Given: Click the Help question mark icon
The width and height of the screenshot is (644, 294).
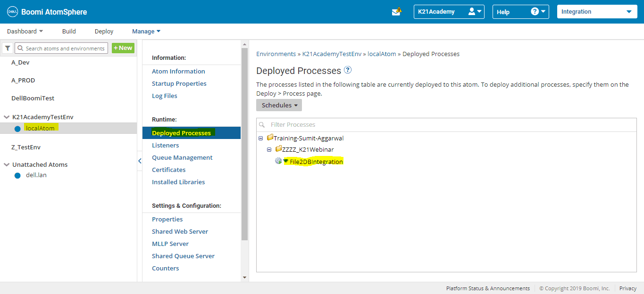Looking at the screenshot, I should (535, 11).
